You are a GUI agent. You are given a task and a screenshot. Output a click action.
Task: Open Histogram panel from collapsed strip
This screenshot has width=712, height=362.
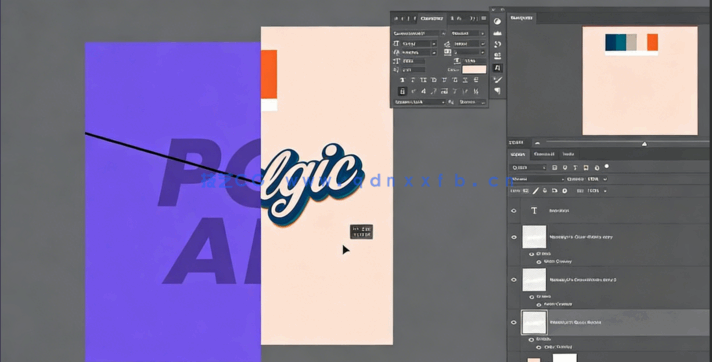click(497, 33)
